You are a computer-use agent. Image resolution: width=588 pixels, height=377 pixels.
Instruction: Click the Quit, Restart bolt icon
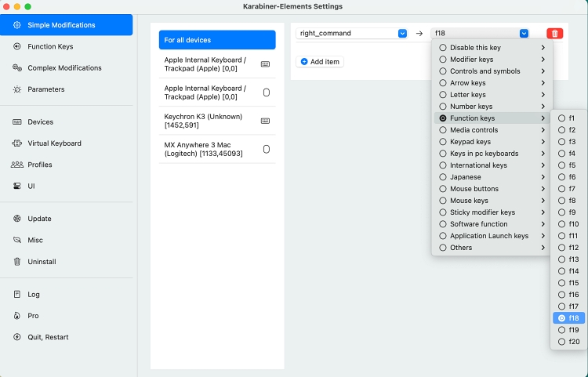(x=17, y=337)
